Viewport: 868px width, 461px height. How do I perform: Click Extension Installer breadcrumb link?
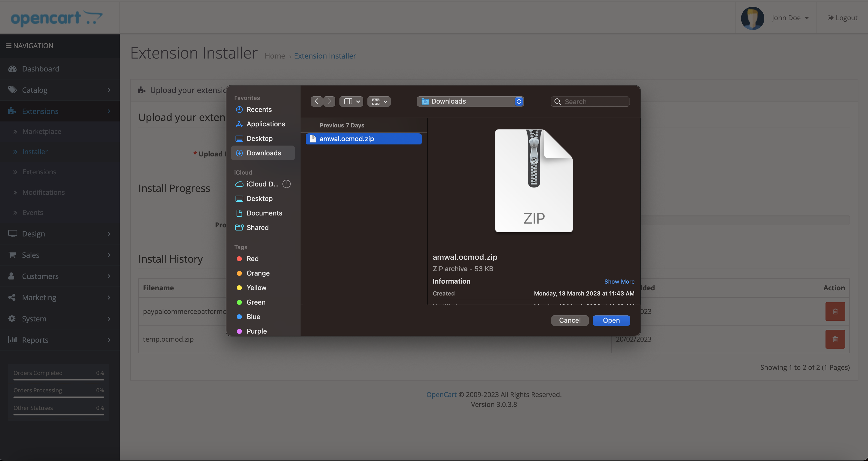click(325, 56)
